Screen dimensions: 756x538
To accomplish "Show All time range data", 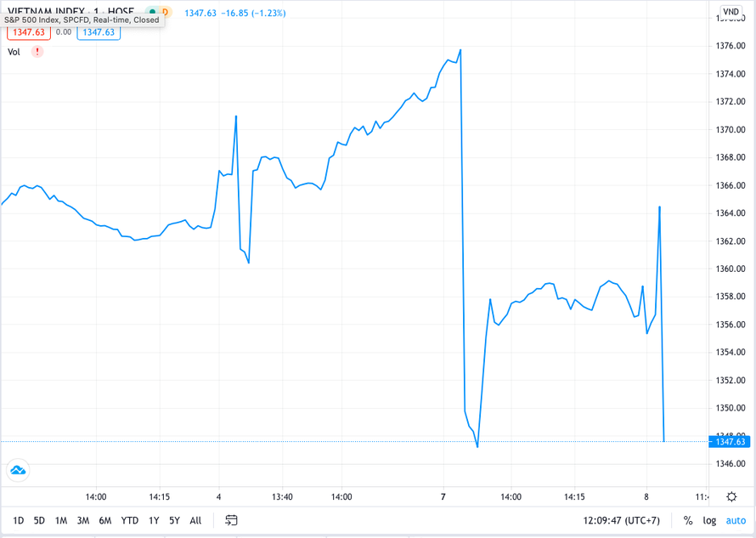I will 195,520.
